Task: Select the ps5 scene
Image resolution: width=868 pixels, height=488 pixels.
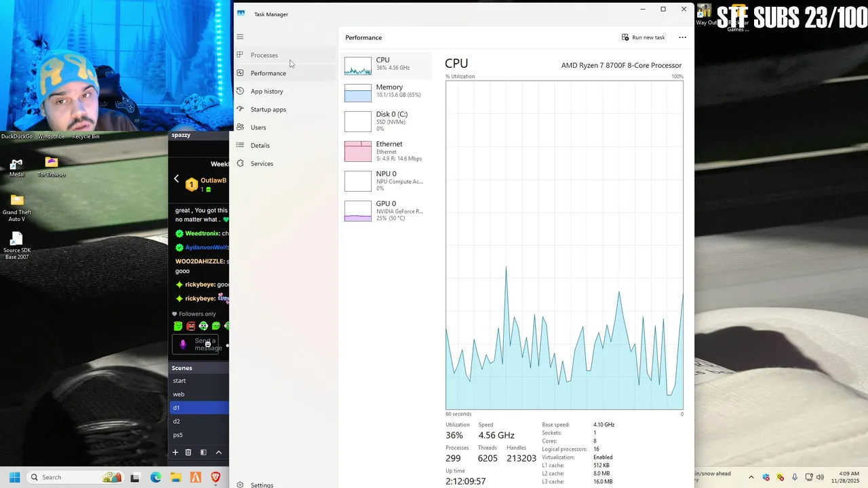Action: pos(199,435)
